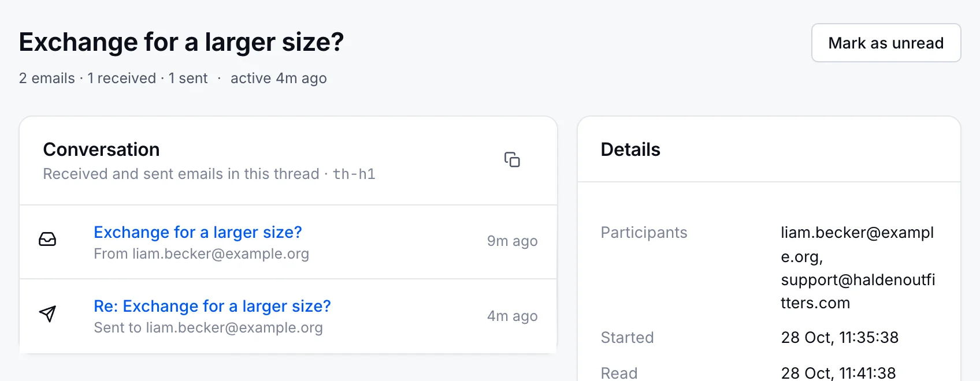Image resolution: width=980 pixels, height=381 pixels.
Task: Copy the conversation using the copy icon
Action: coord(512,159)
